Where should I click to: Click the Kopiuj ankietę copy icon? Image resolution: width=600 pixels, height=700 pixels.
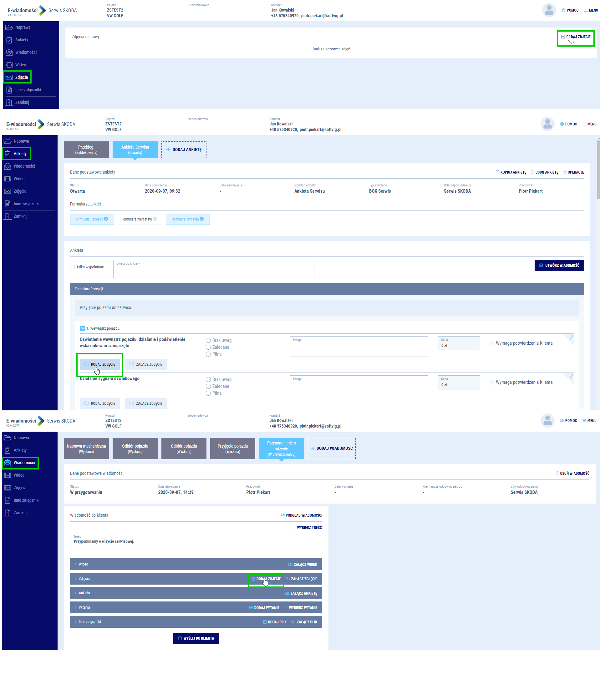497,172
